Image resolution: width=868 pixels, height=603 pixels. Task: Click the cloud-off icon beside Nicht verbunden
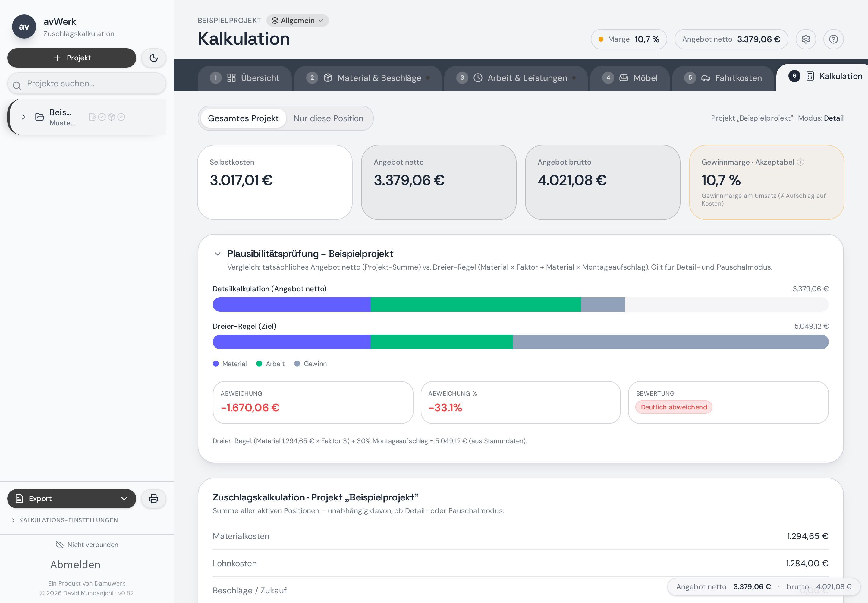coord(60,545)
